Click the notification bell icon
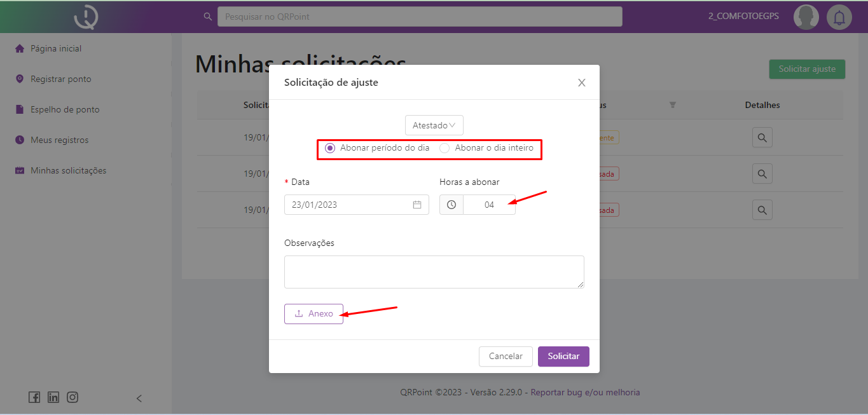The height and width of the screenshot is (415, 868). (839, 17)
